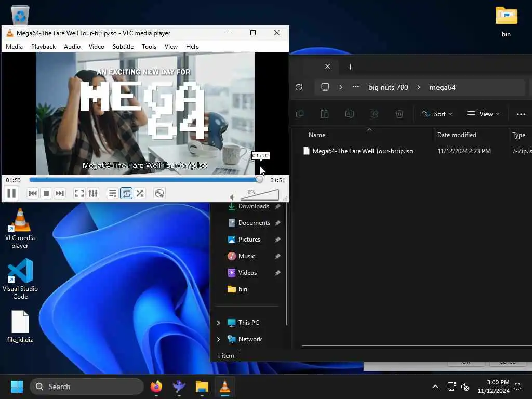Viewport: 532px width, 399px height.
Task: Close the File Explorer tab
Action: pyautogui.click(x=327, y=66)
